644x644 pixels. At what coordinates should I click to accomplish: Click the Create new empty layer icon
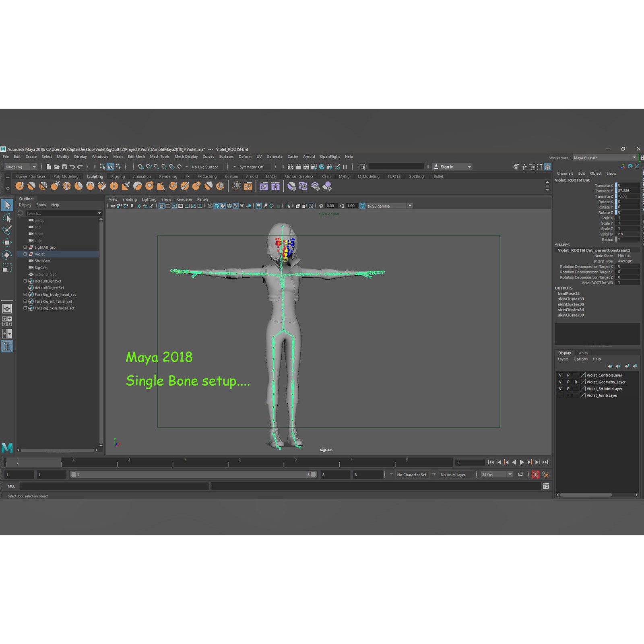pyautogui.click(x=627, y=366)
